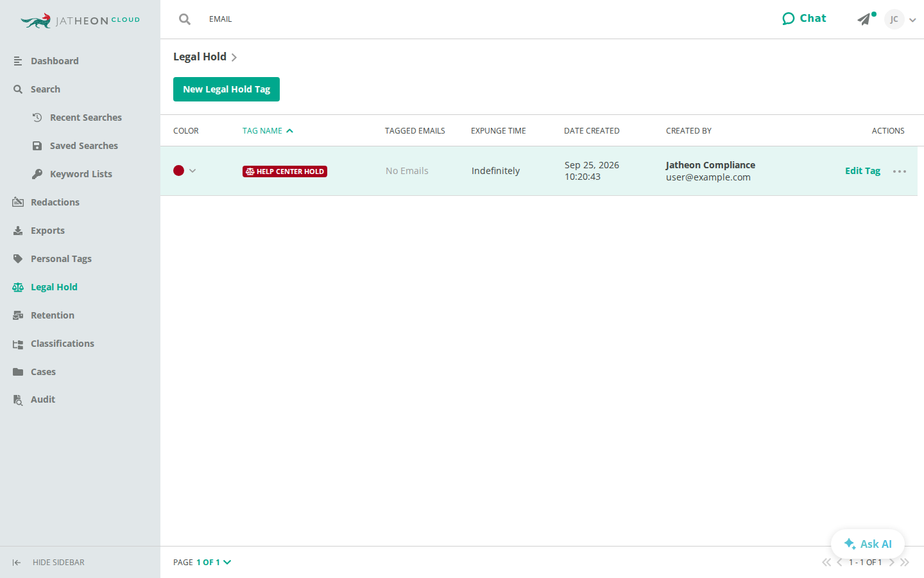The image size is (924, 578).
Task: Sort by Tag Name column
Action: click(x=268, y=130)
